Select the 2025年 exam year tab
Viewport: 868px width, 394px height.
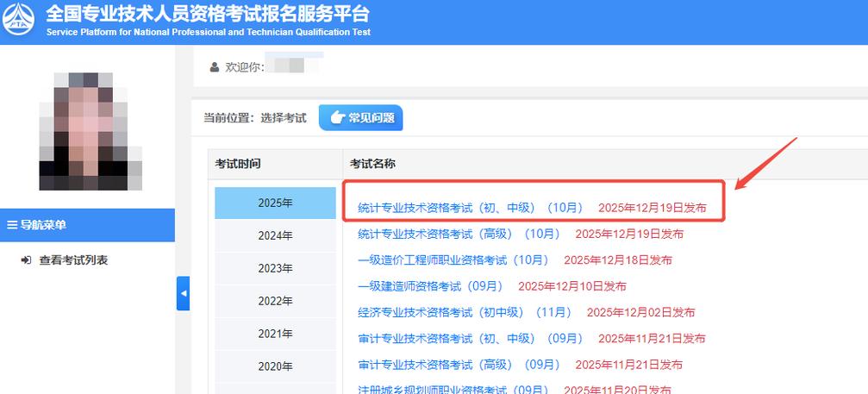click(x=275, y=203)
